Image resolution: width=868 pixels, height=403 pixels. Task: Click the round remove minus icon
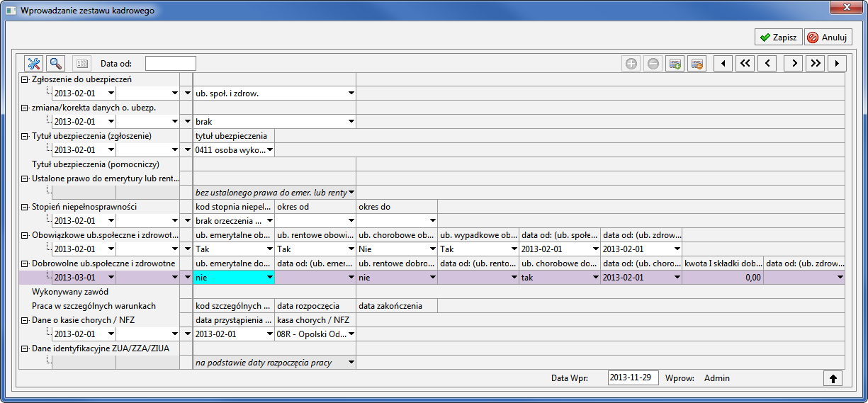653,64
